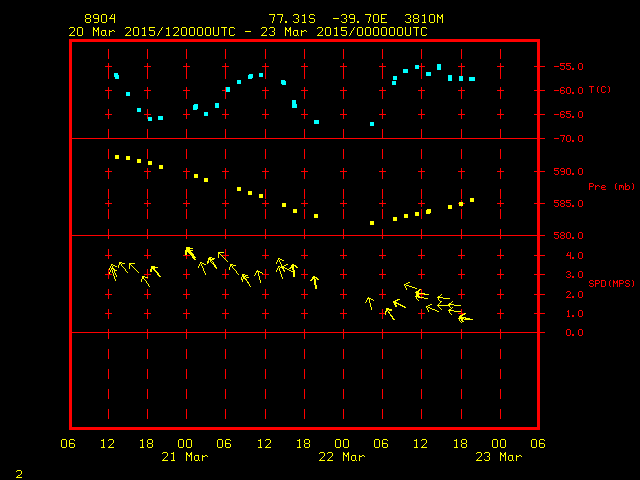Click the Pre (mb) axis title

pyautogui.click(x=611, y=187)
